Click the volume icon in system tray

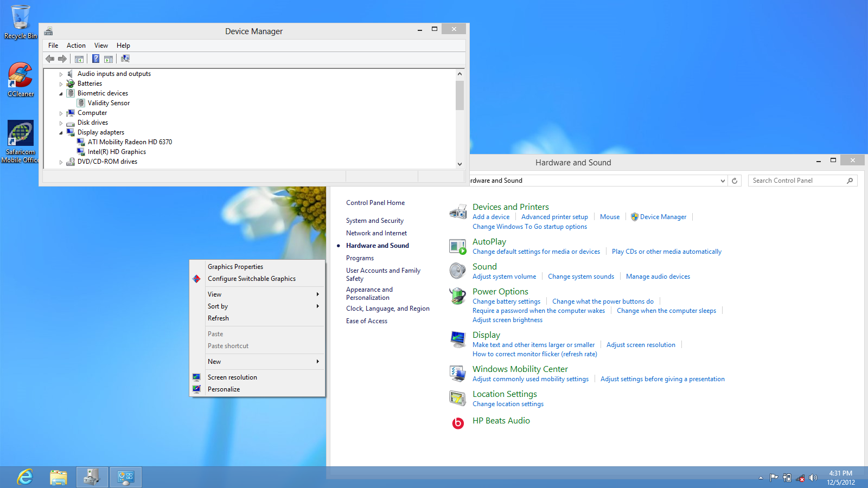point(813,478)
